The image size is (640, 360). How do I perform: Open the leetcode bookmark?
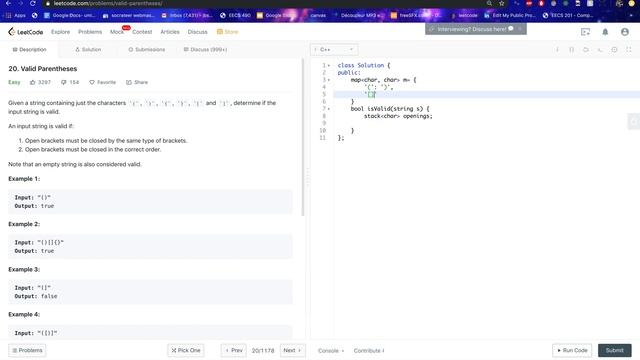464,16
